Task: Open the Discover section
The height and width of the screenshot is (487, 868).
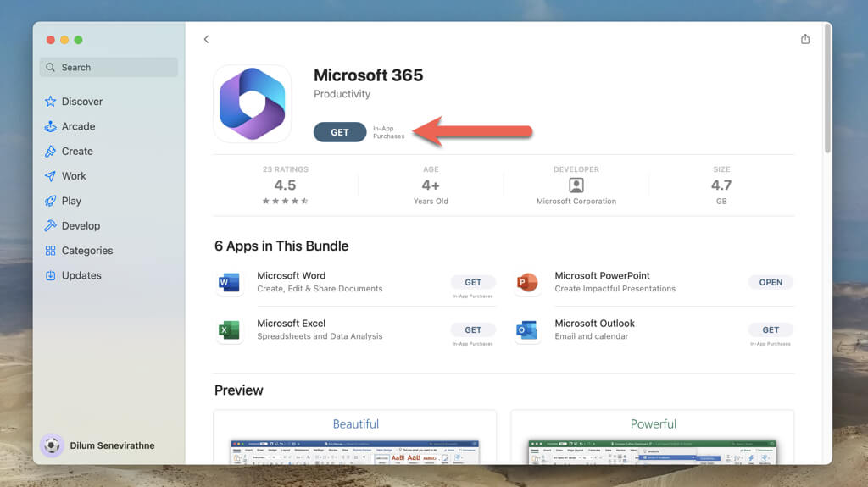Action: 82,102
